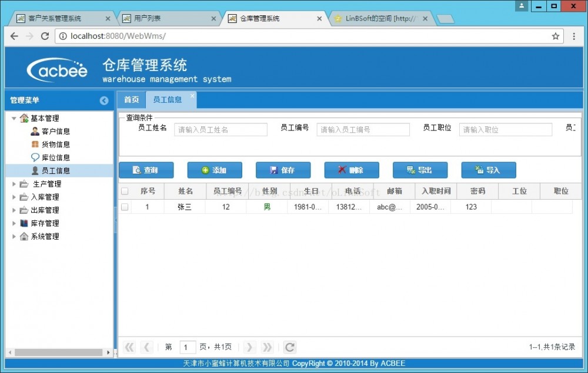Click the 添加 button with green plus icon
588x373 pixels.
click(x=215, y=170)
